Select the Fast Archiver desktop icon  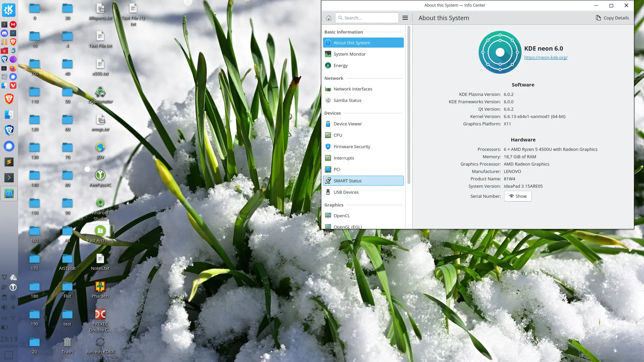[100, 234]
